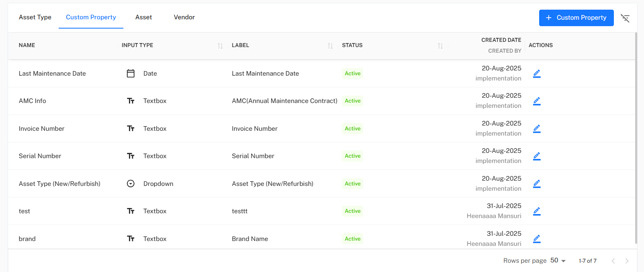Go to the Vendor tab

click(x=184, y=17)
